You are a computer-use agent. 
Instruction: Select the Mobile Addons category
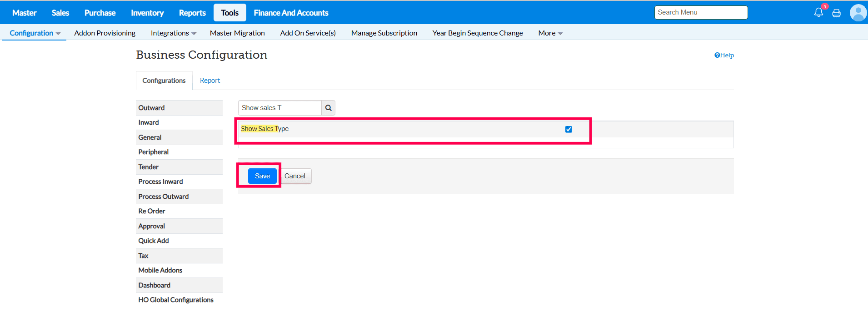[160, 270]
